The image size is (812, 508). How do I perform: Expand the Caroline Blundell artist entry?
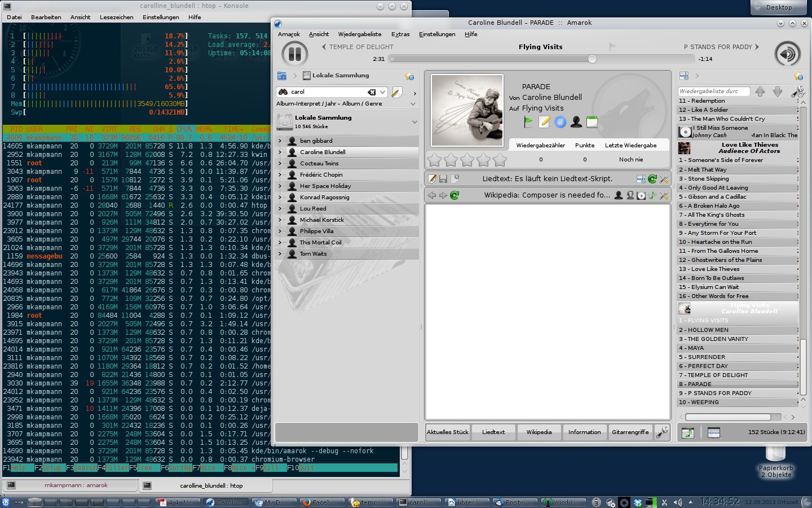[280, 152]
